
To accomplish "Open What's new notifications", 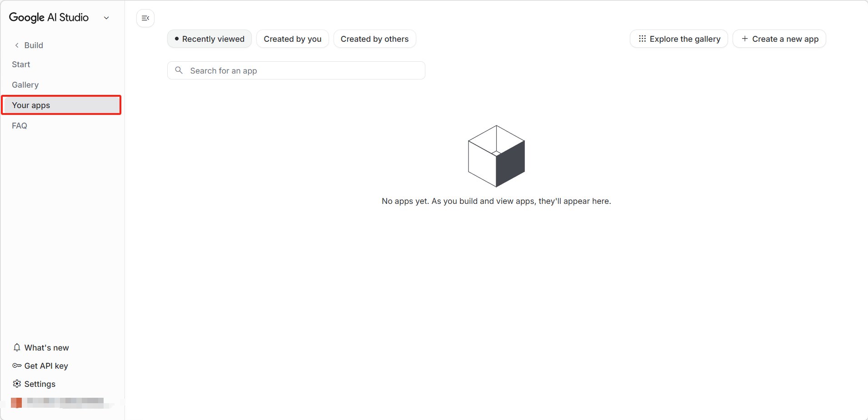I will coord(41,348).
